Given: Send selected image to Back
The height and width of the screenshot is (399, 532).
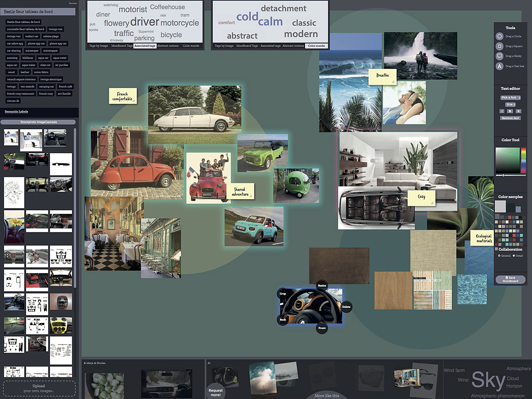Looking at the screenshot, I should [x=283, y=320].
